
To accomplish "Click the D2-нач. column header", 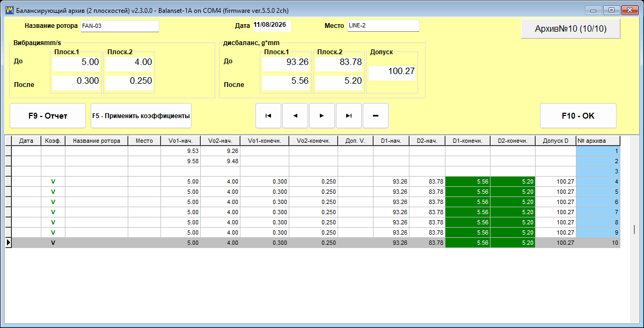I will 427,141.
